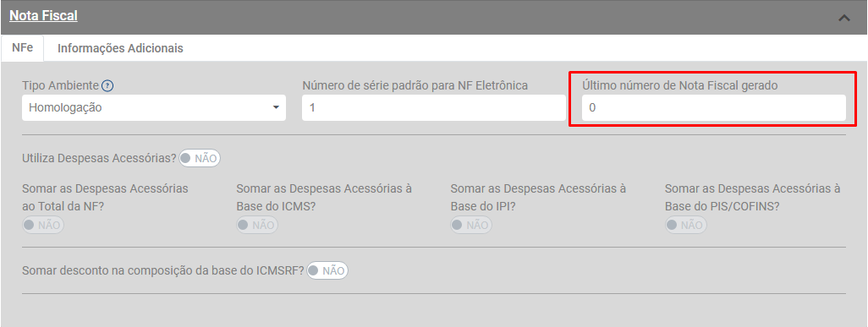The height and width of the screenshot is (327, 868).
Task: Click the Utiliza Despesas Acessórias label
Action: click(99, 158)
